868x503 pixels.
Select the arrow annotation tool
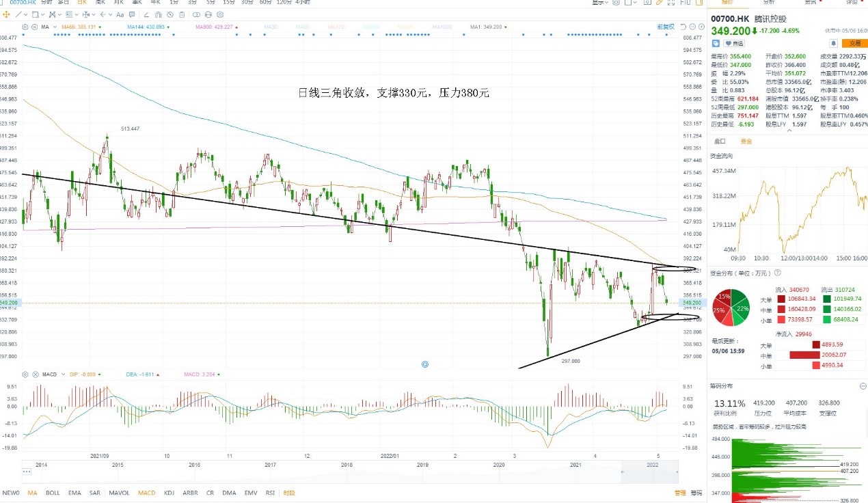coord(103,15)
